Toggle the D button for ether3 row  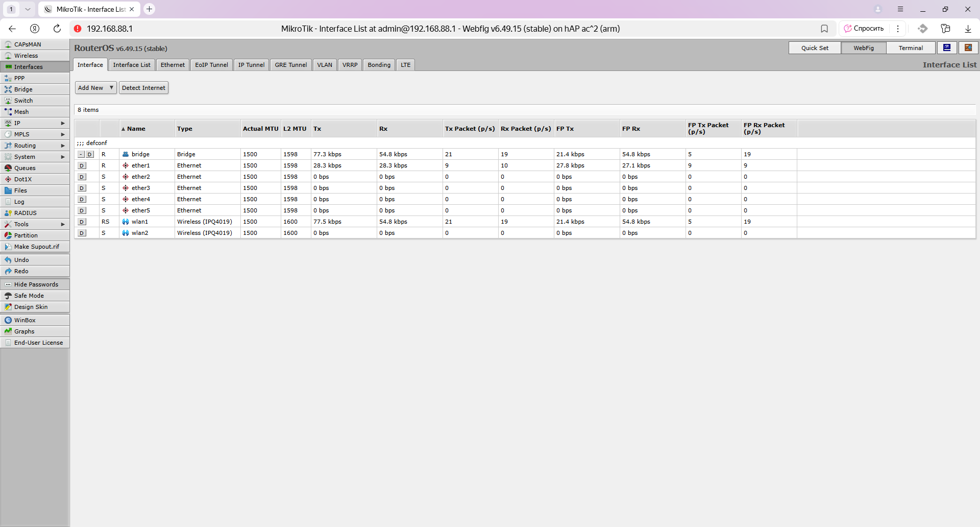(x=82, y=188)
